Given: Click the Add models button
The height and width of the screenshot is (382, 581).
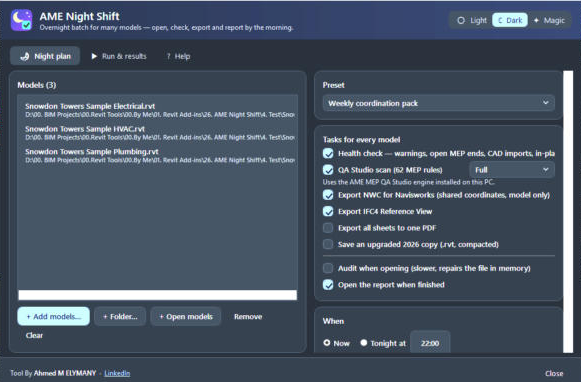Looking at the screenshot, I should (x=53, y=316).
